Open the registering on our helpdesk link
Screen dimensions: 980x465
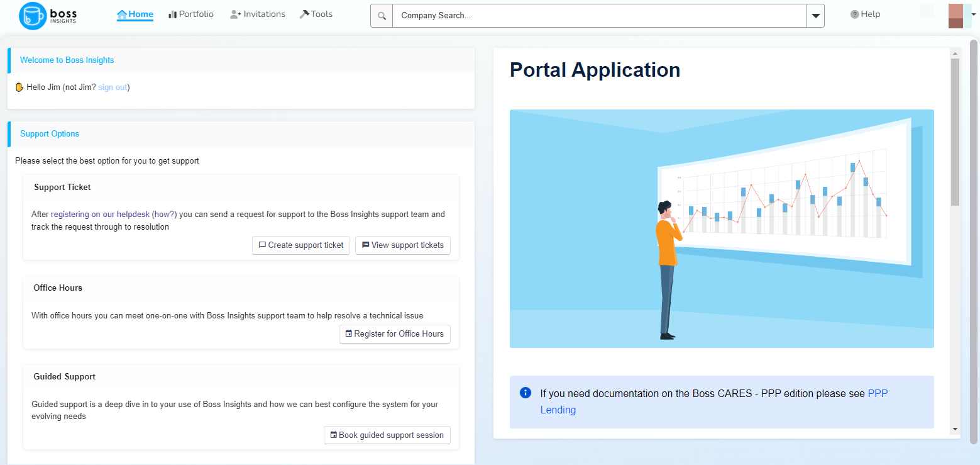click(x=100, y=215)
